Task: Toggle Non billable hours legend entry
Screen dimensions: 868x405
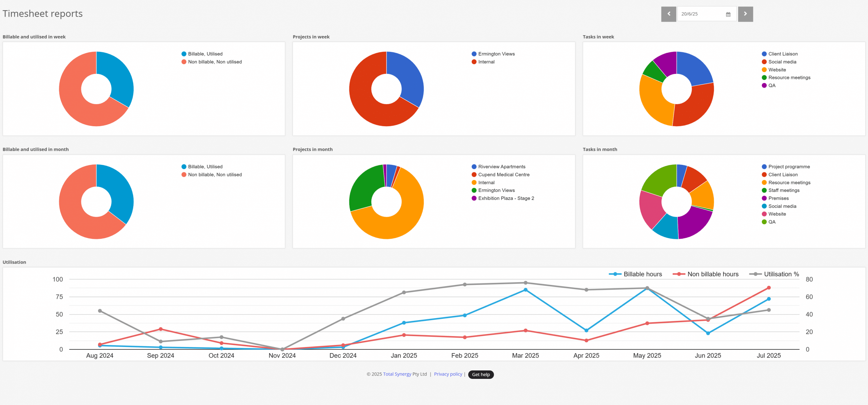Action: click(x=706, y=274)
